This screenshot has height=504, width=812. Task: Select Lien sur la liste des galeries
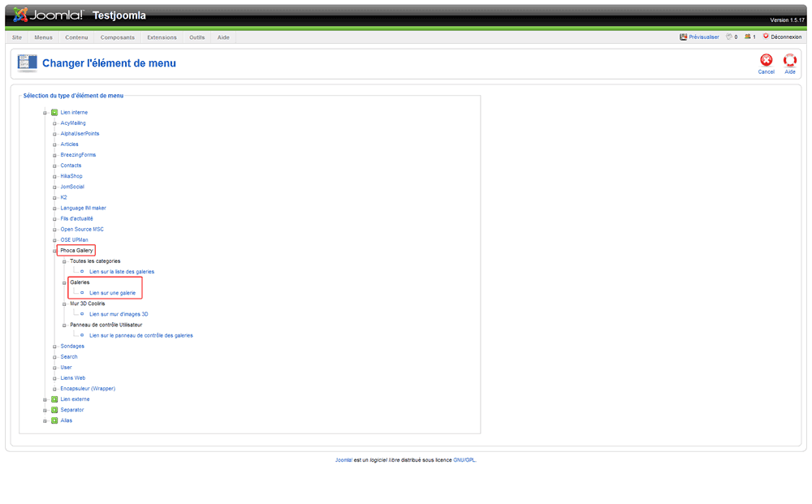(122, 272)
